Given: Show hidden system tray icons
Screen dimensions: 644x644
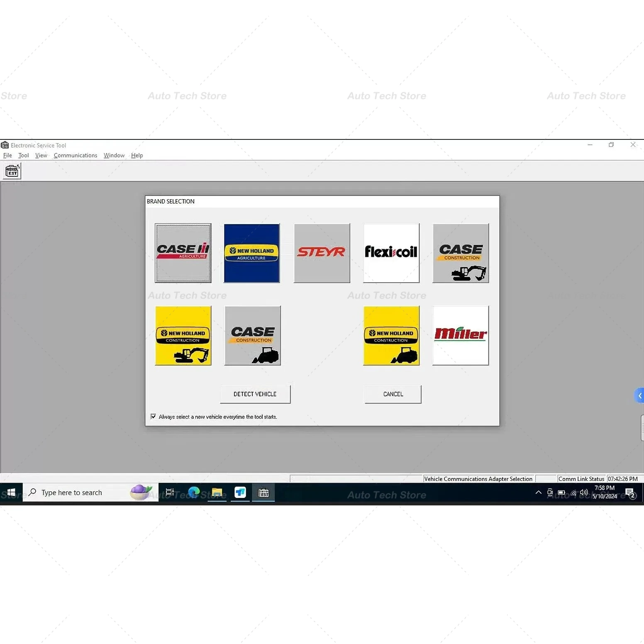Looking at the screenshot, I should point(539,493).
